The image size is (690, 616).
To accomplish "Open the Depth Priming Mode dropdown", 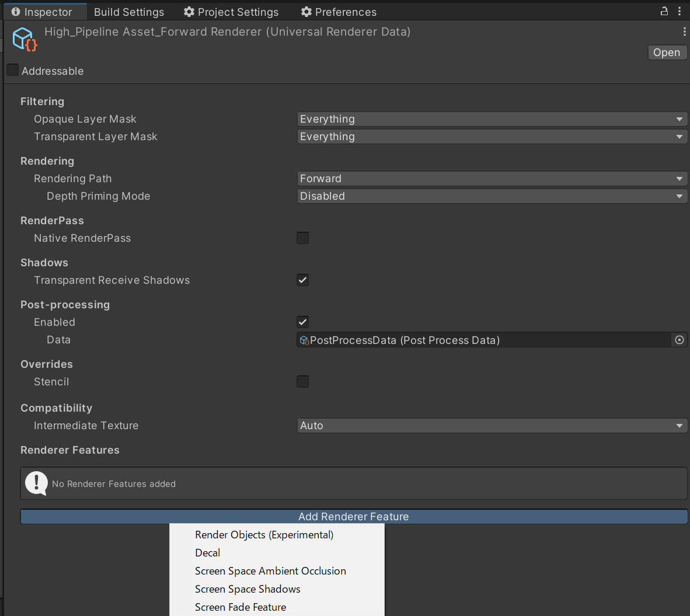I will (x=492, y=196).
